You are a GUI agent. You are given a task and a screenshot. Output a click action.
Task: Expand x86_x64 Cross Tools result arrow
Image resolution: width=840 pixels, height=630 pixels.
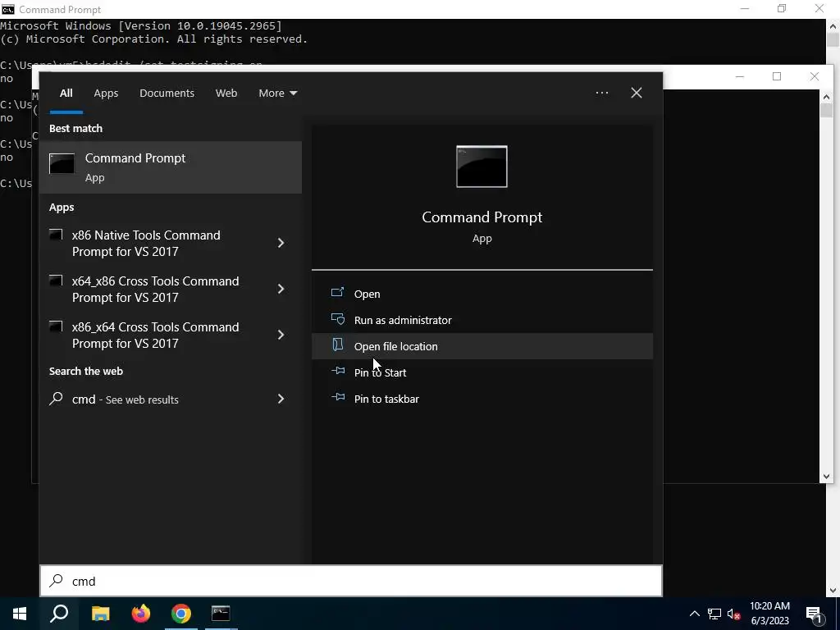click(281, 336)
